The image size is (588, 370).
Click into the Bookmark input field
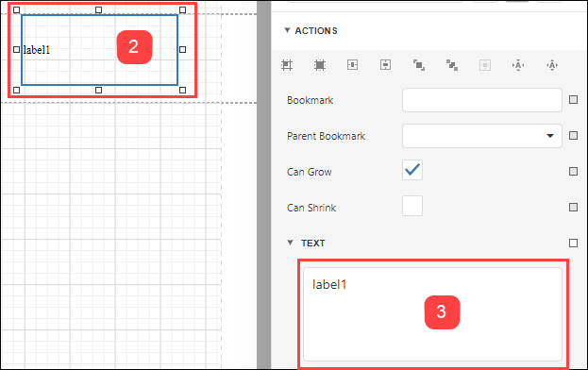point(482,100)
